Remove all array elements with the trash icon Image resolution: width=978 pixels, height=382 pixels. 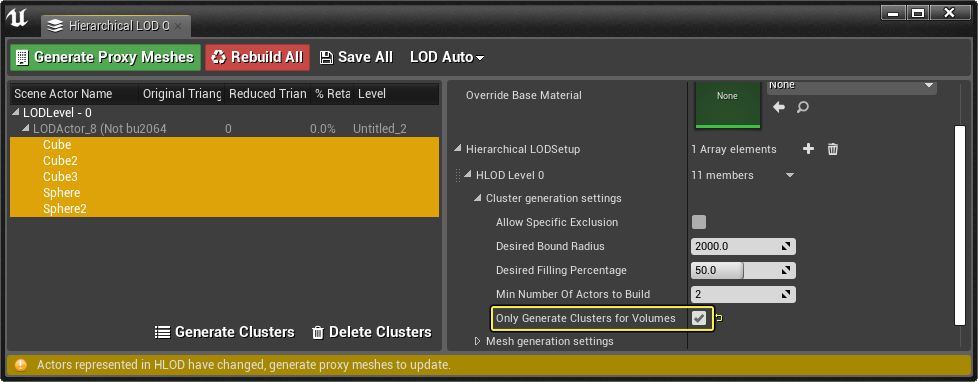pyautogui.click(x=833, y=149)
